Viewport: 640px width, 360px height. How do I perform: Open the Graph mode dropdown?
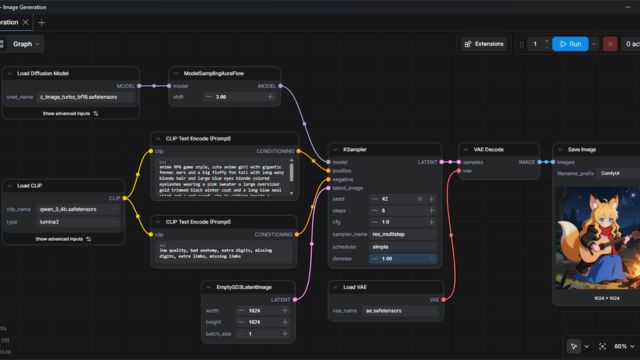point(26,44)
